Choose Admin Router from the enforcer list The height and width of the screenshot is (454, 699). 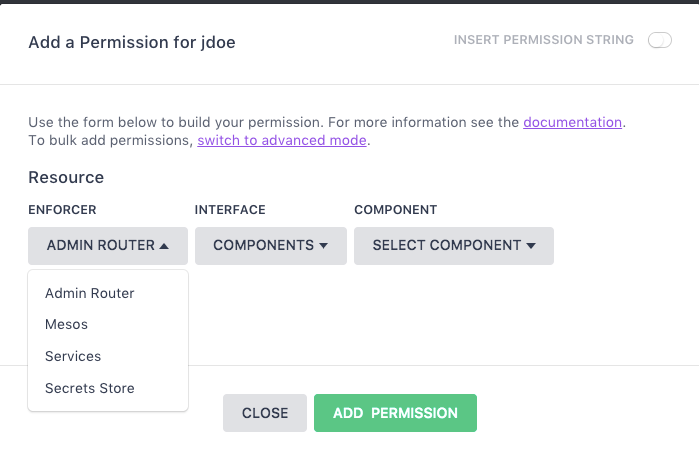point(90,293)
